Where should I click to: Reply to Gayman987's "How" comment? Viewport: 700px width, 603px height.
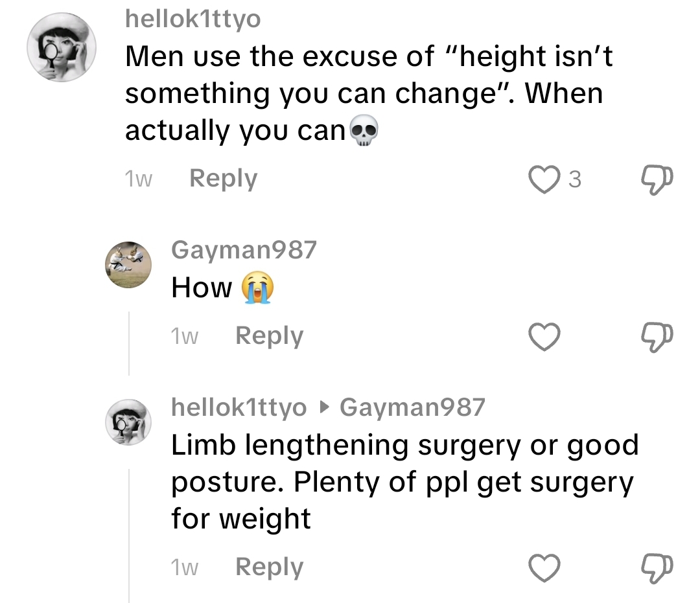point(269,336)
